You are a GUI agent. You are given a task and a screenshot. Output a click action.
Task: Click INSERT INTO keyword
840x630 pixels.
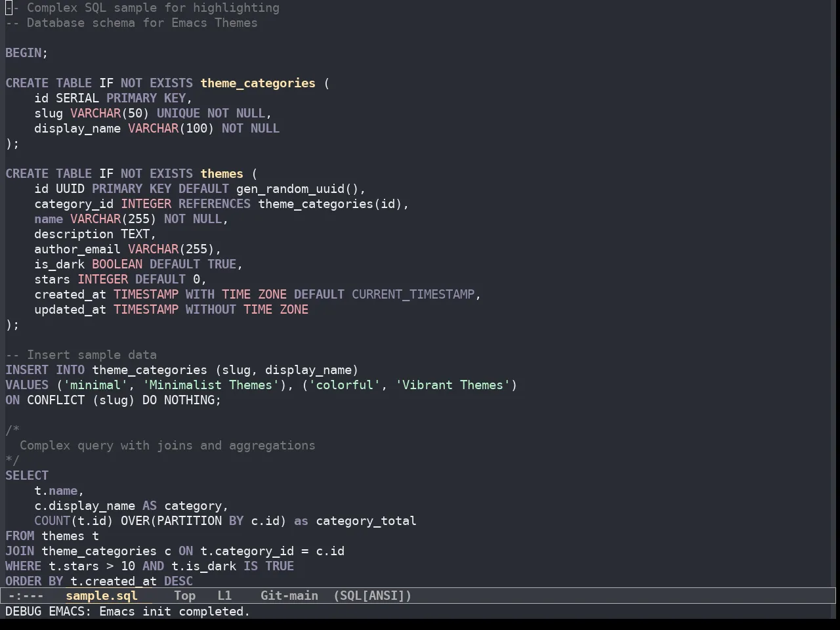pos(45,370)
